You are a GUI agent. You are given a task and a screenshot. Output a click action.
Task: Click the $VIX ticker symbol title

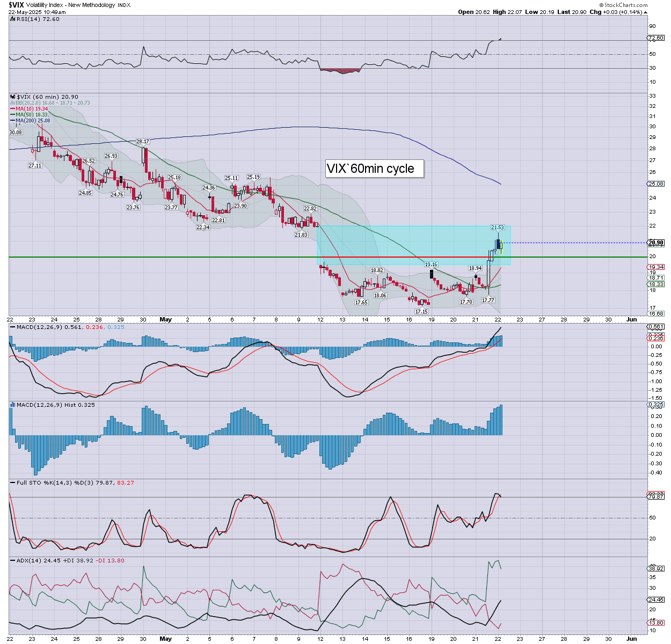pyautogui.click(x=16, y=5)
